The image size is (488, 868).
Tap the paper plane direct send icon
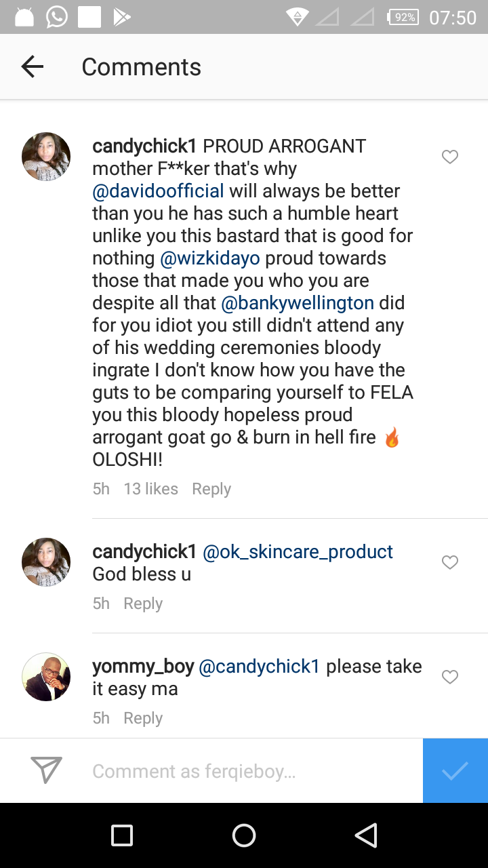(47, 770)
